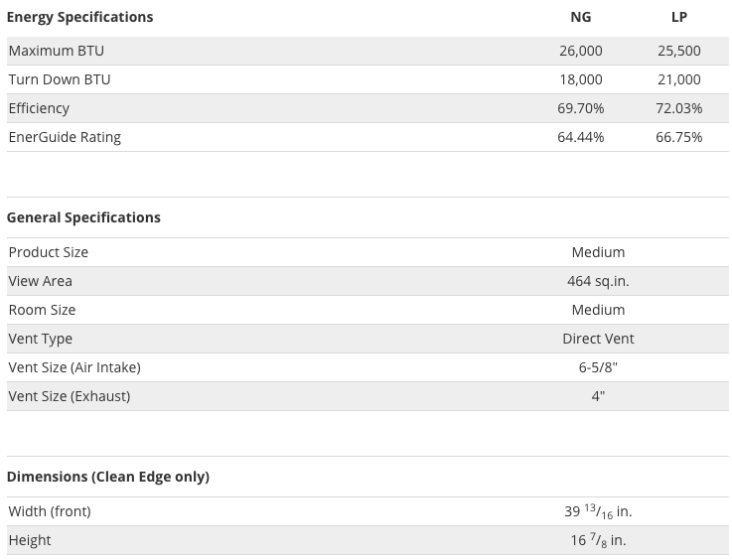
Task: Click the Vent Size (Air Intake) label
Action: [x=74, y=367]
